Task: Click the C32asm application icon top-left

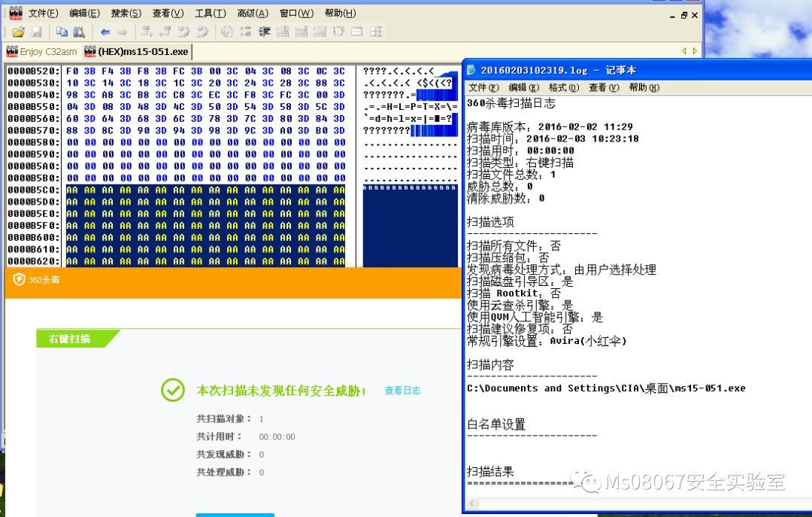Action: (x=15, y=13)
